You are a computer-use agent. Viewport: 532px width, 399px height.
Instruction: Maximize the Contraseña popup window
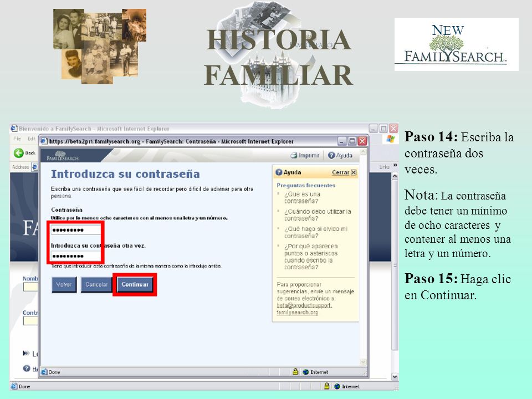point(352,141)
